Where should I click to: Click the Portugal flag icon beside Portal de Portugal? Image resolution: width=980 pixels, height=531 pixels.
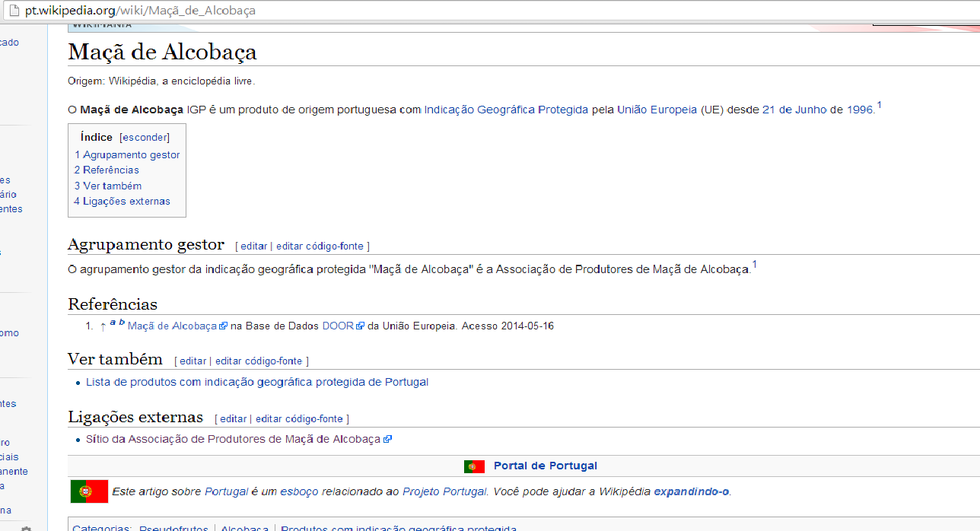coord(474,466)
